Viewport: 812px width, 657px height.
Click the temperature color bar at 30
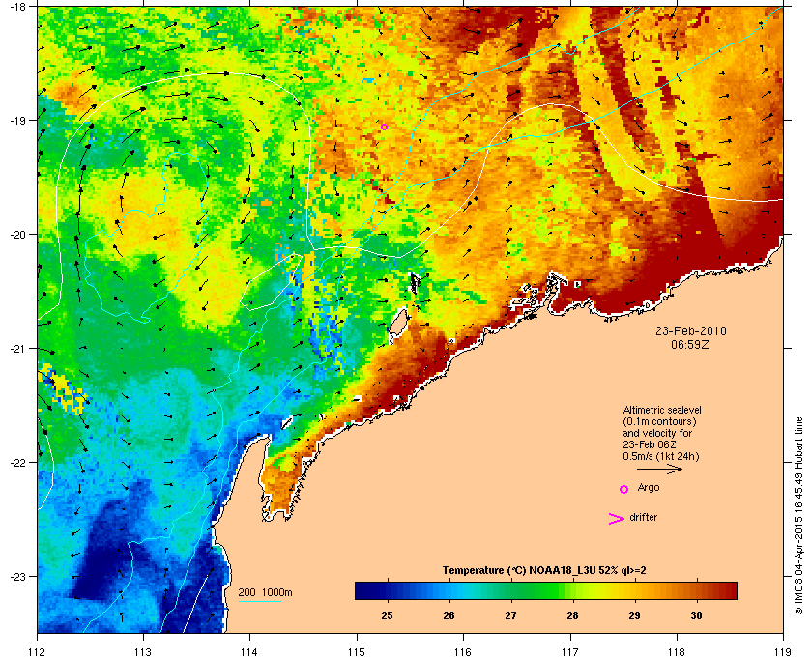tap(697, 590)
